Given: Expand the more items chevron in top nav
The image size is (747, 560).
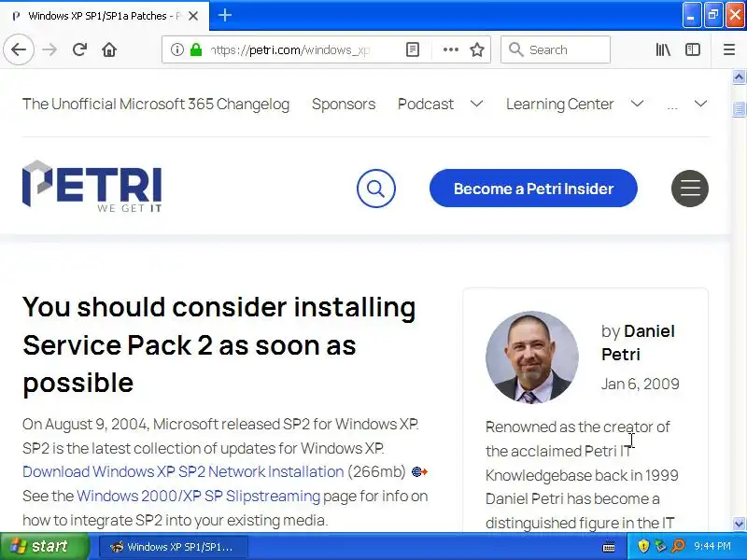Looking at the screenshot, I should 700,104.
